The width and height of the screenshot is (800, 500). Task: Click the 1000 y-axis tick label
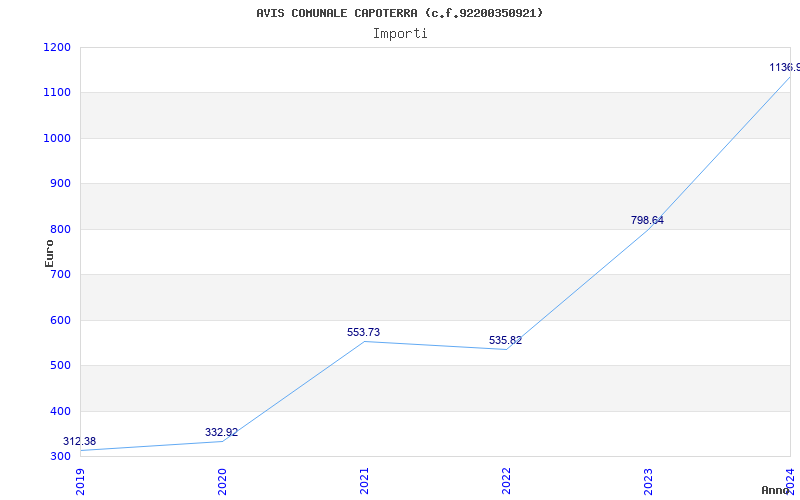(57, 138)
